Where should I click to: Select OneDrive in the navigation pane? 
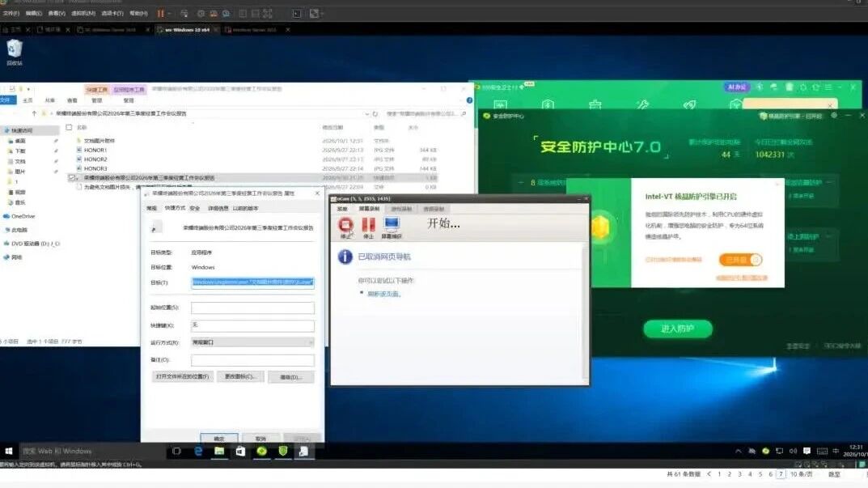tap(23, 216)
